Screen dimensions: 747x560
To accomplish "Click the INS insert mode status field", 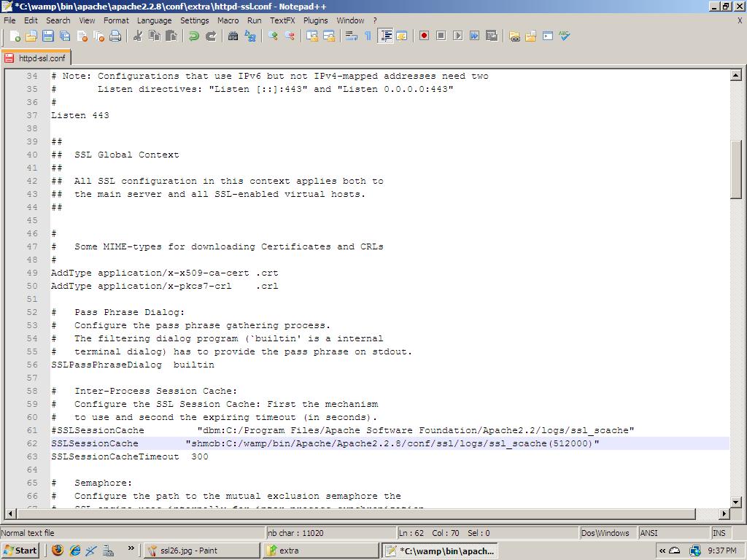I will pyautogui.click(x=719, y=533).
